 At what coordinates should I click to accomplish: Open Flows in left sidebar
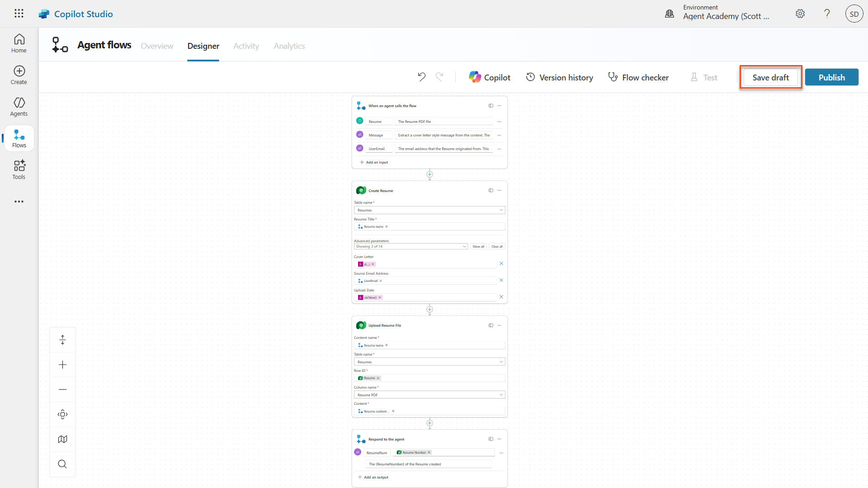pyautogui.click(x=19, y=138)
